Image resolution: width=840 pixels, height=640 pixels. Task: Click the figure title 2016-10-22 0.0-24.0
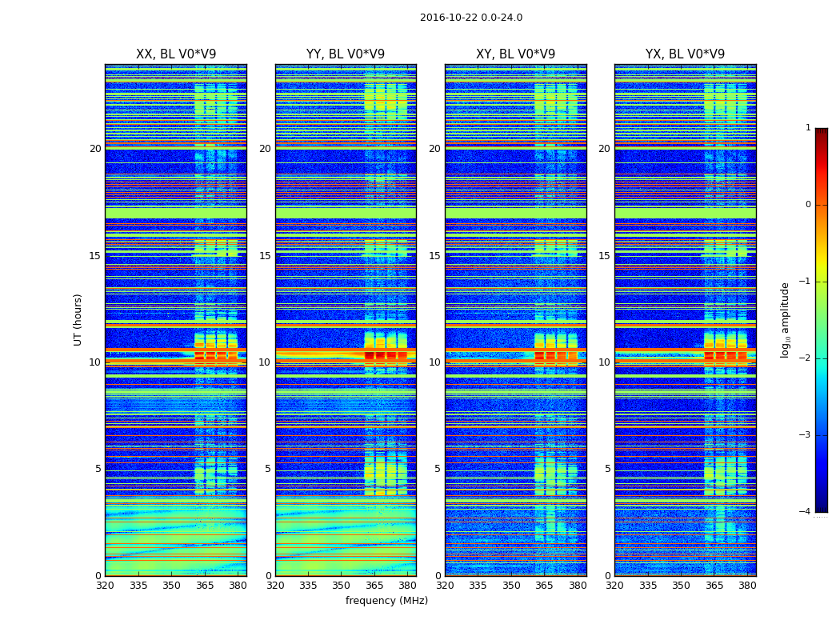pyautogui.click(x=471, y=18)
